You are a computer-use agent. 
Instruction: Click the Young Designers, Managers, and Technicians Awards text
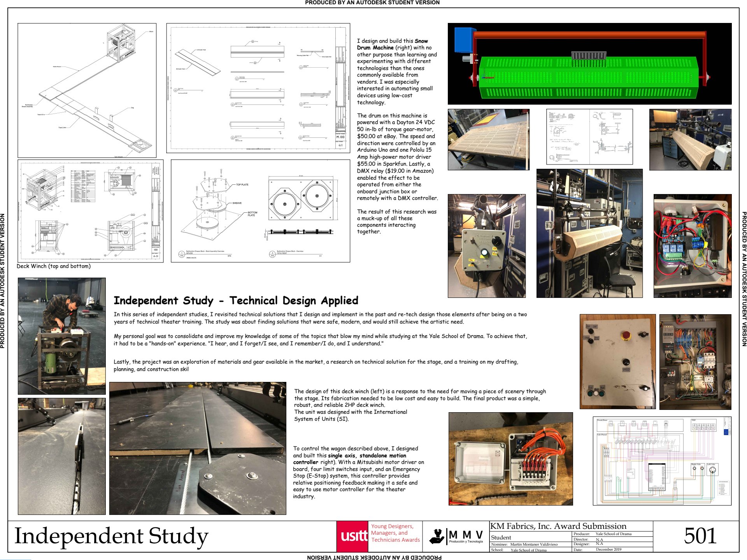395,533
